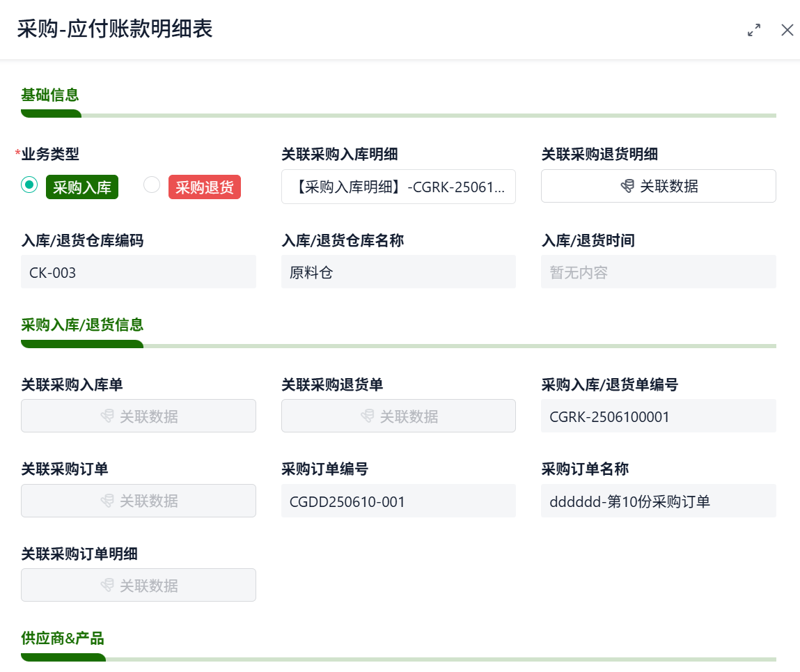Click the 入库/退货仓库编码 field CK-003

click(x=138, y=272)
